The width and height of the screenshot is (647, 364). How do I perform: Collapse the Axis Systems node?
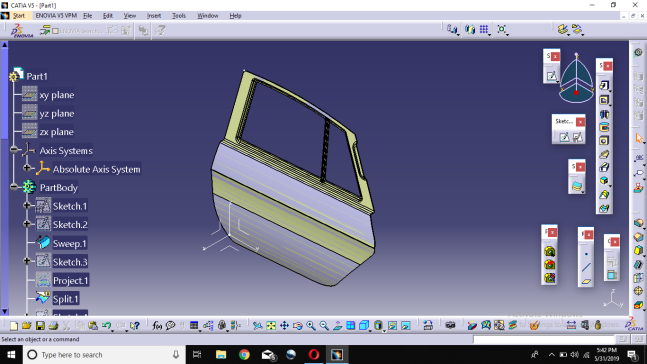[x=14, y=150]
